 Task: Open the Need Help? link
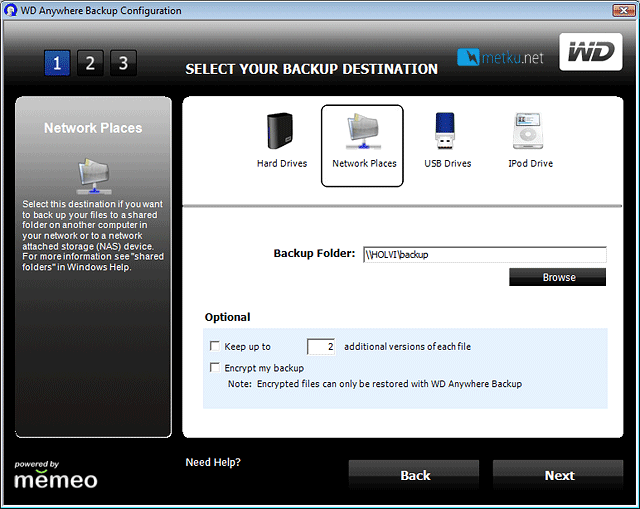(213, 462)
